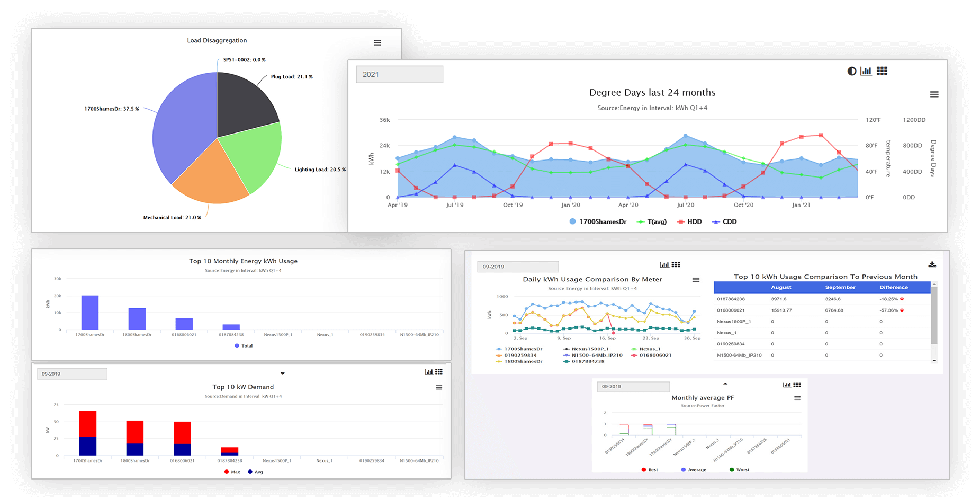Sort table by the August column header
980x497 pixels.
(x=781, y=287)
